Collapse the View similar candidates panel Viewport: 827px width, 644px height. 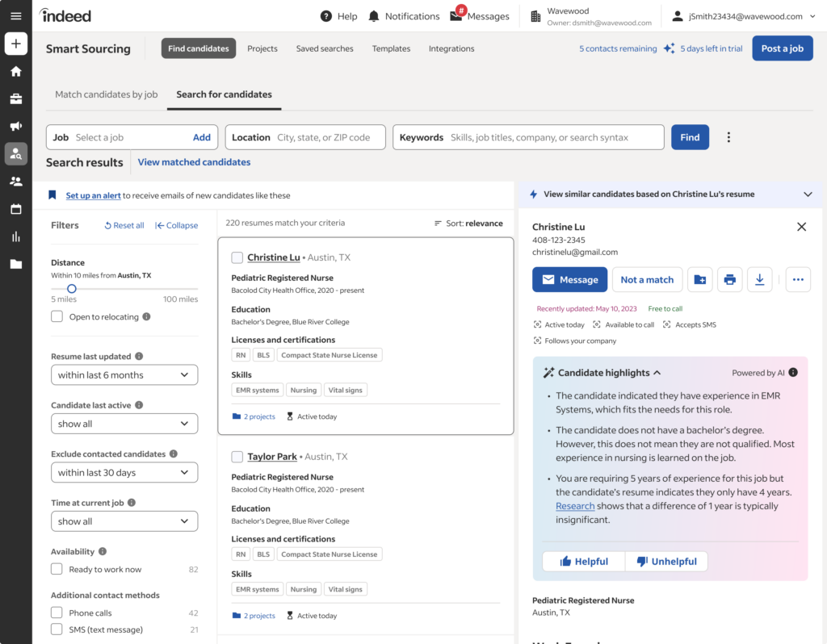pos(807,194)
